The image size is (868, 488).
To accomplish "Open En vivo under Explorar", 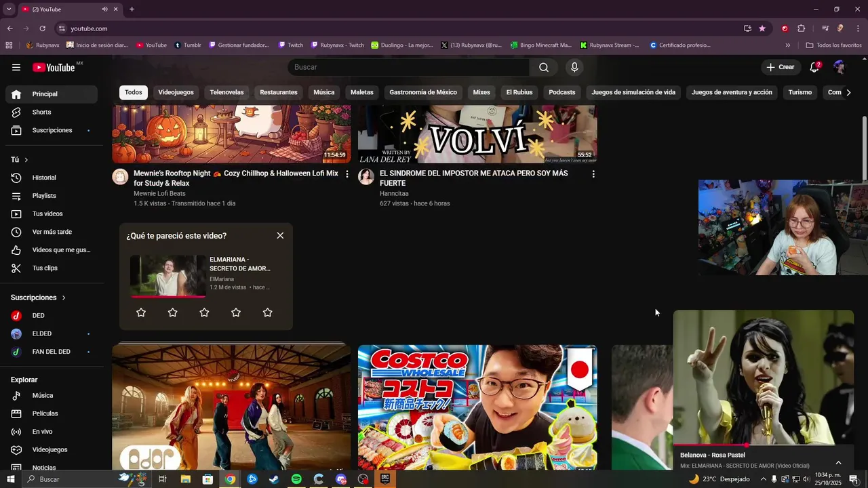I will tap(52, 432).
